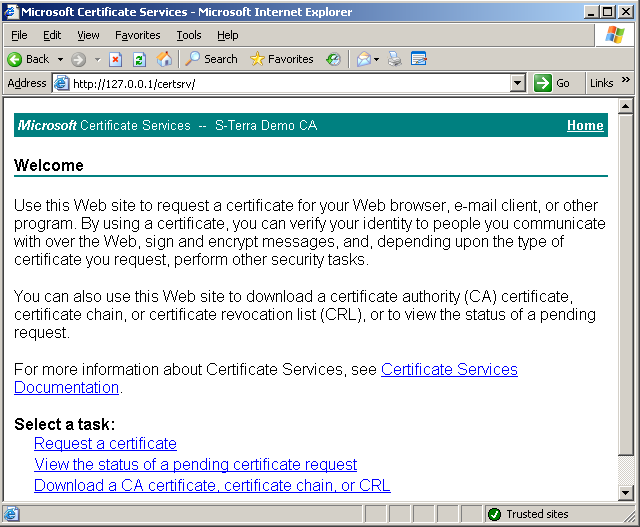This screenshot has height=527, width=640.
Task: Maximize the Internet Explorer window
Action: pos(608,12)
